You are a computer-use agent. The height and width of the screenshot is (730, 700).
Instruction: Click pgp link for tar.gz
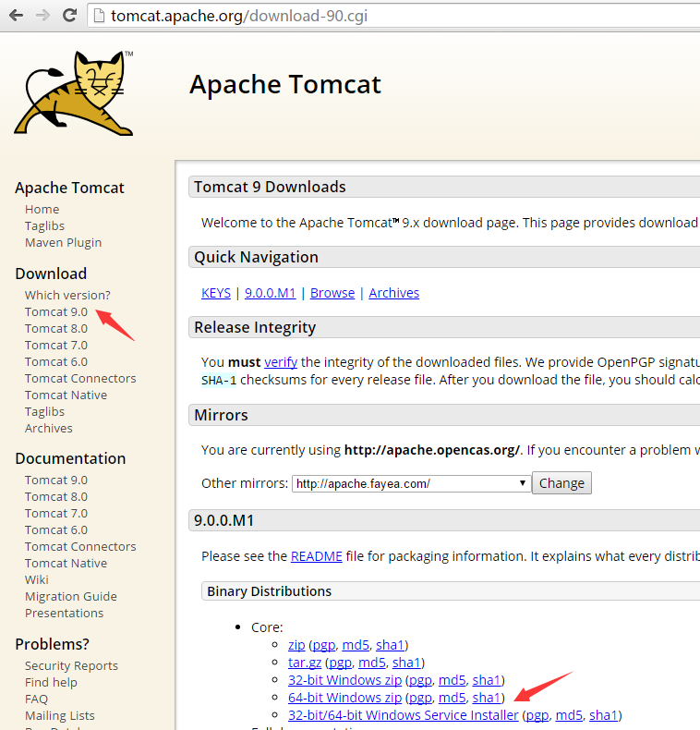(340, 663)
